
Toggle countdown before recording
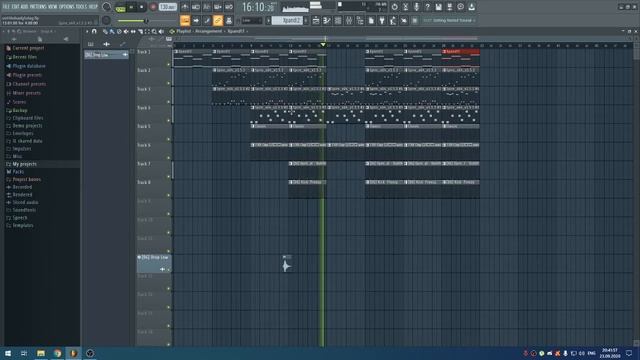pyautogui.click(x=207, y=7)
